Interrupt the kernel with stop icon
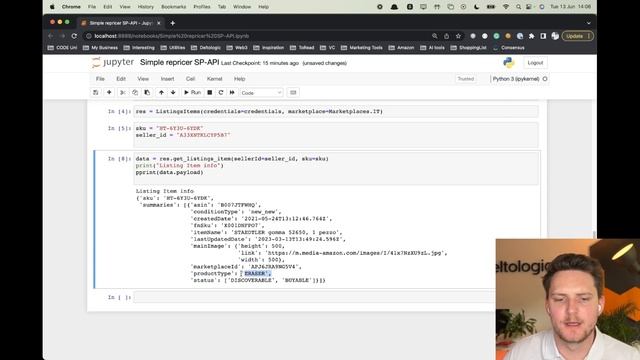Viewport: 640px width, 360px height. point(210,93)
